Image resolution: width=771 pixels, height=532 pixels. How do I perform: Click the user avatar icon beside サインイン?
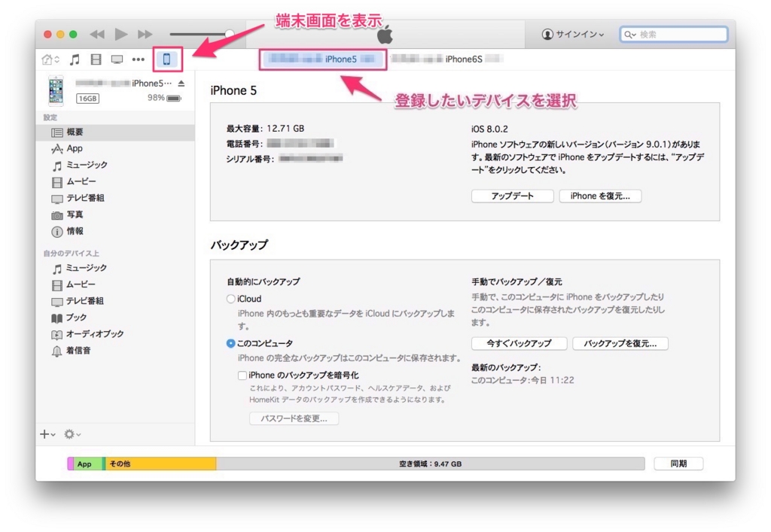point(547,35)
